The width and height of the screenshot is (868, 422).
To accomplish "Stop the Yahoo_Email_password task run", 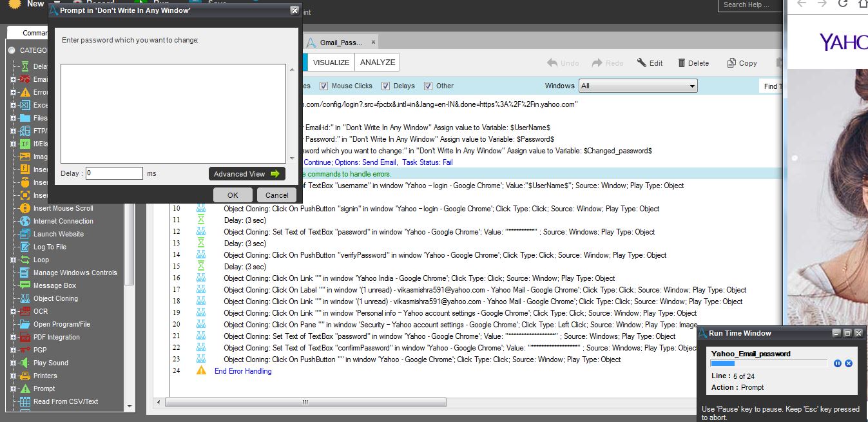I will pos(849,364).
